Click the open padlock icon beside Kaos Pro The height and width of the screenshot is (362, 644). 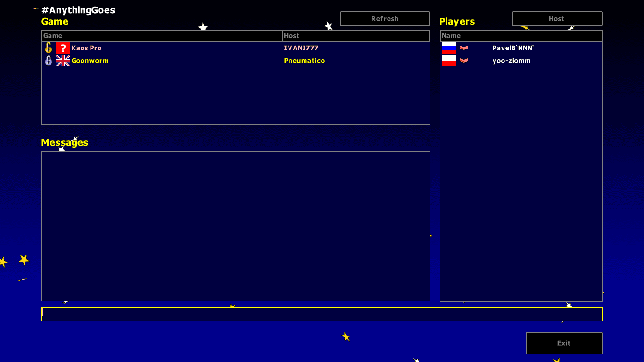48,48
